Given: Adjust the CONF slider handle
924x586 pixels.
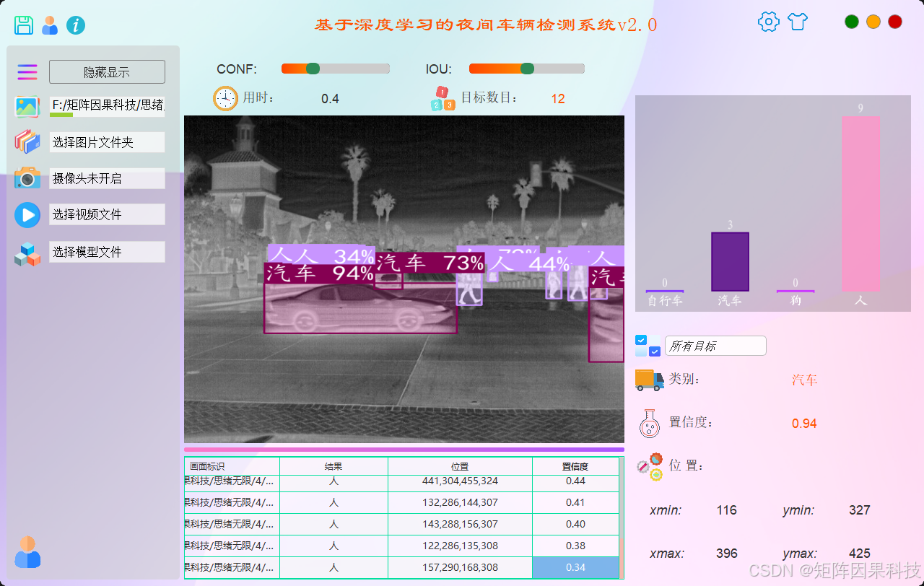Looking at the screenshot, I should pyautogui.click(x=313, y=69).
